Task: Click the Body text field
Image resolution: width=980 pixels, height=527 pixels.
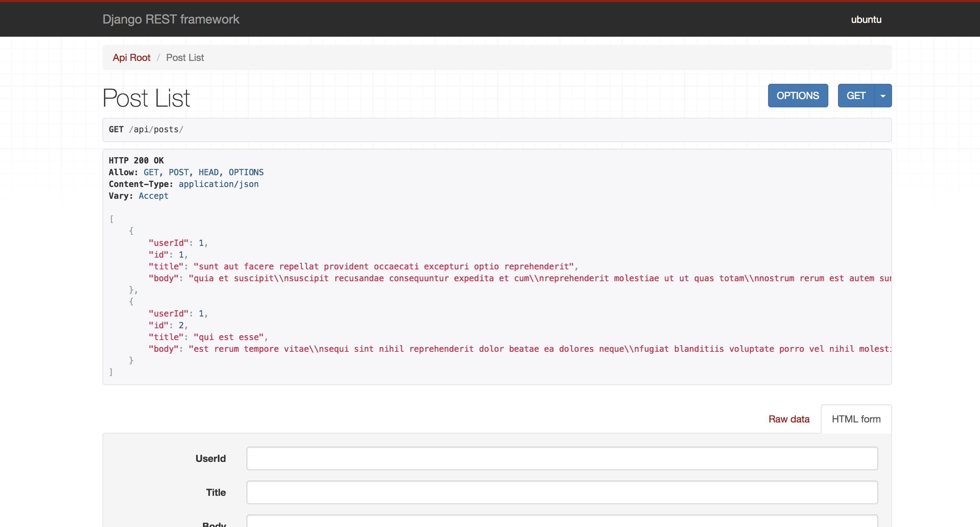Action: pyautogui.click(x=562, y=522)
